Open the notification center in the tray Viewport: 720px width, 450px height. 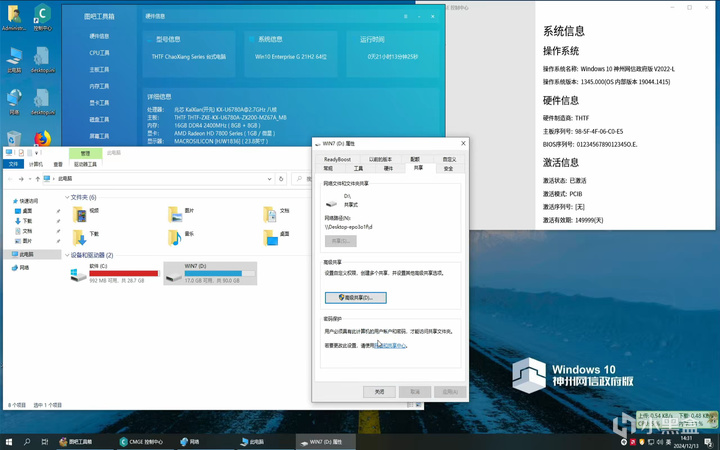(x=708, y=442)
